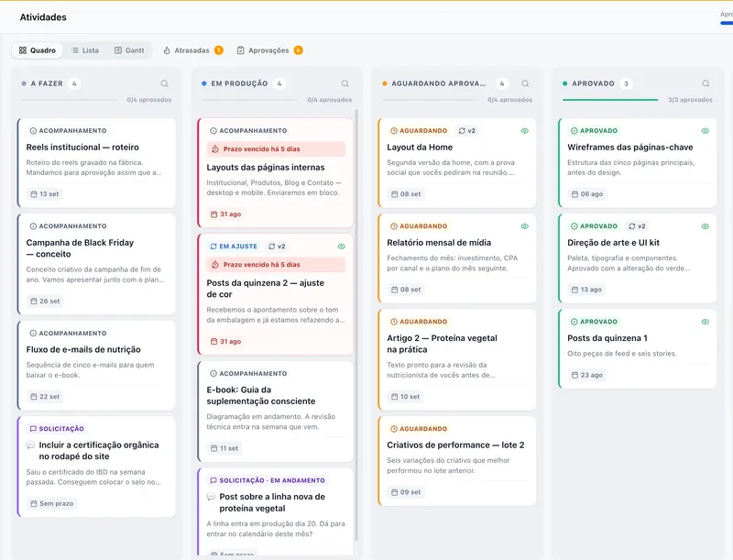Viewport: 733px width, 560px height.
Task: Click the Atrasadas orange count badge
Action: pyautogui.click(x=218, y=50)
